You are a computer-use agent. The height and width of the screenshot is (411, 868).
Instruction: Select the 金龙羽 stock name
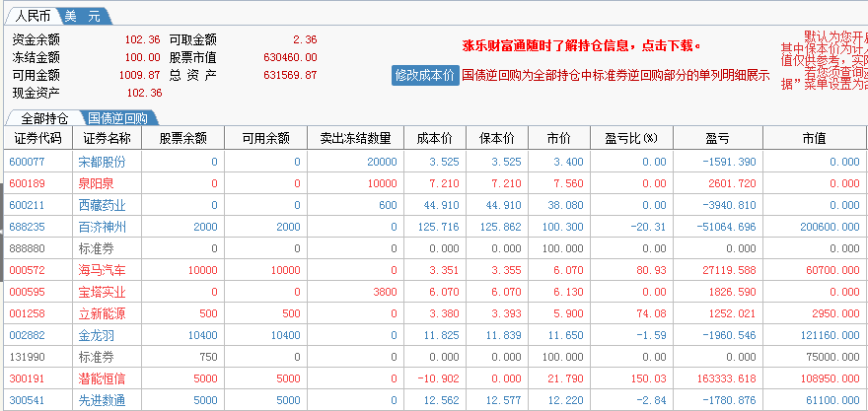(97, 335)
